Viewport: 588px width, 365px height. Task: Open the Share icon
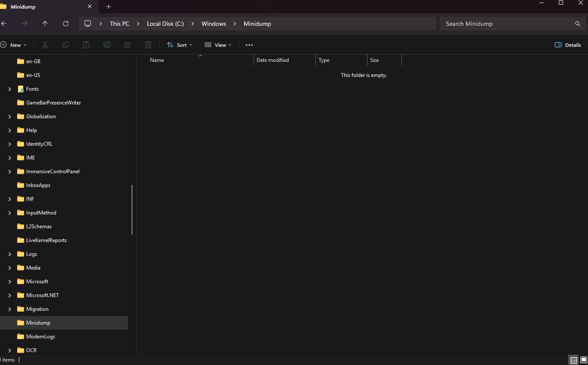tap(127, 45)
